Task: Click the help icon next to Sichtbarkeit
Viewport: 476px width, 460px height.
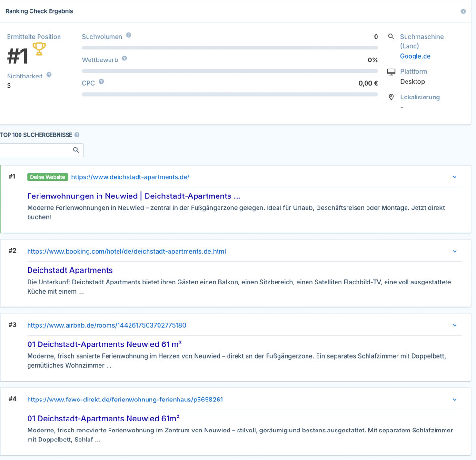Action: pos(49,75)
